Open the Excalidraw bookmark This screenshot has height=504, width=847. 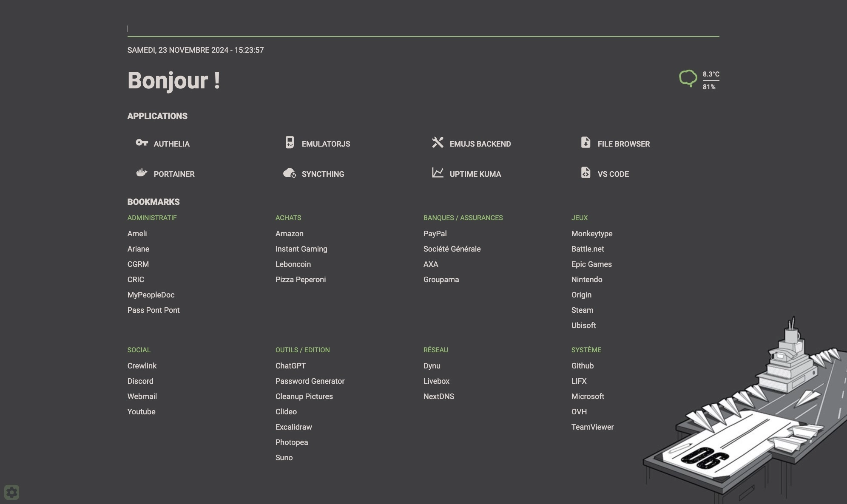pyautogui.click(x=294, y=427)
